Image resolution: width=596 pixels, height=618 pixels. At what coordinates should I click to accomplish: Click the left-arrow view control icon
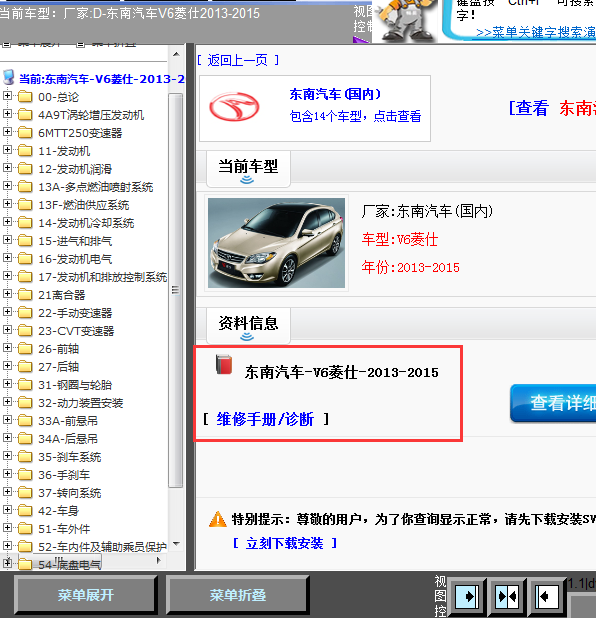tap(547, 597)
